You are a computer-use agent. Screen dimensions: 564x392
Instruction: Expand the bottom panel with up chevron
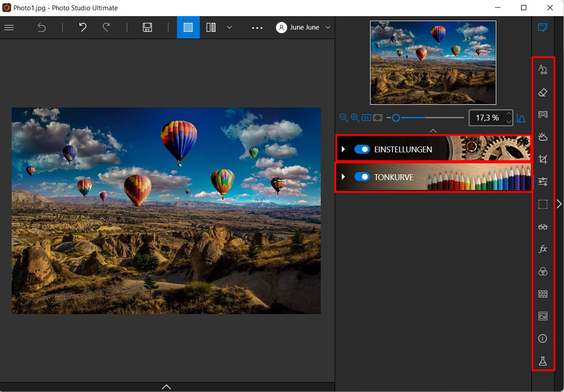tap(166, 387)
